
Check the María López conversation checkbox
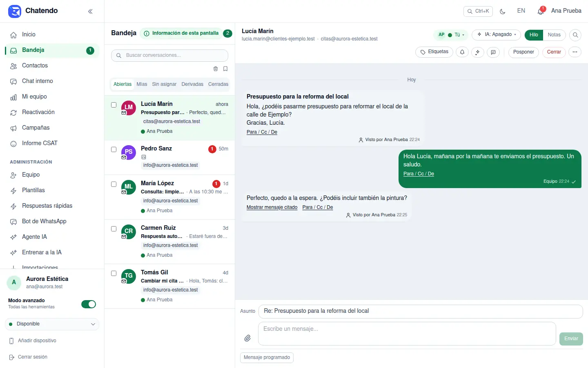click(x=114, y=184)
